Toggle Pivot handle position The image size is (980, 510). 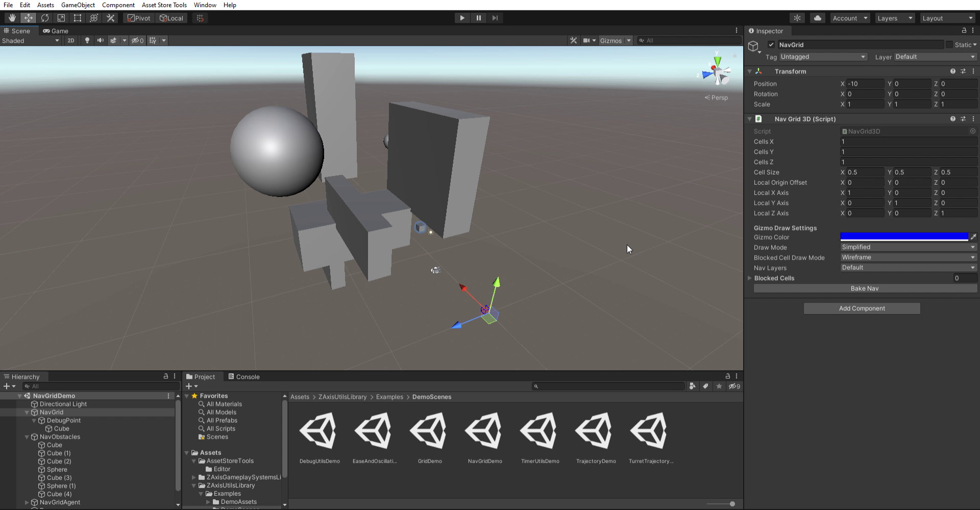139,18
